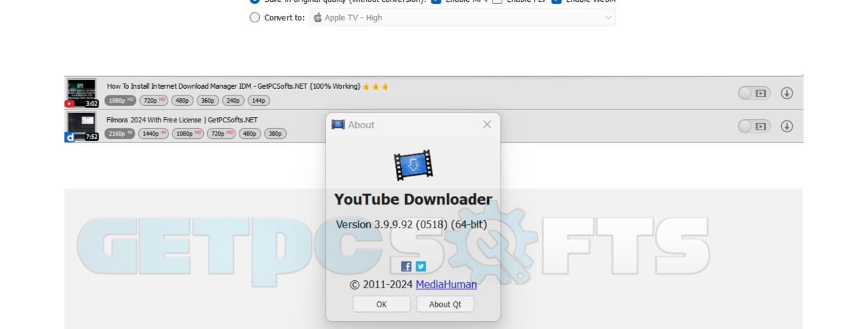Viewport: 868px width, 329px height.
Task: Select 1080p HD quality for IDM video
Action: [120, 101]
